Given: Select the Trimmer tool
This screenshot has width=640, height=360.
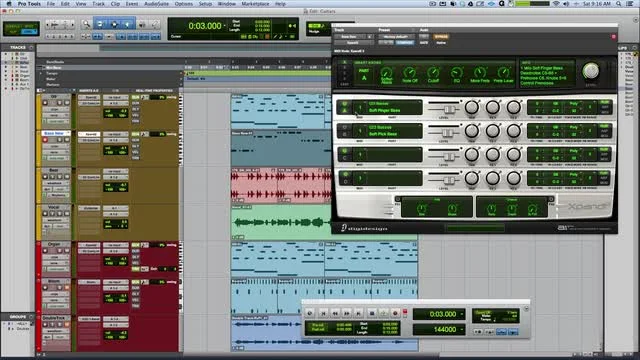Looking at the screenshot, I should (100, 24).
